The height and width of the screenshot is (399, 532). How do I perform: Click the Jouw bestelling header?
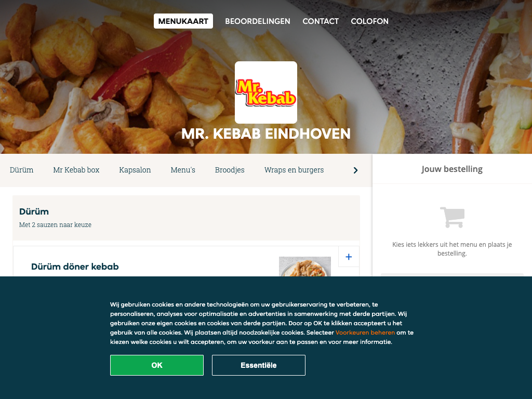(452, 169)
